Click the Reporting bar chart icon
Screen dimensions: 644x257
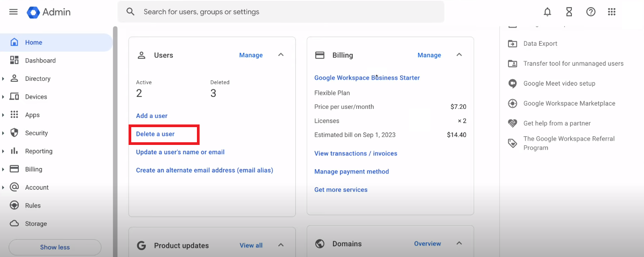15,151
